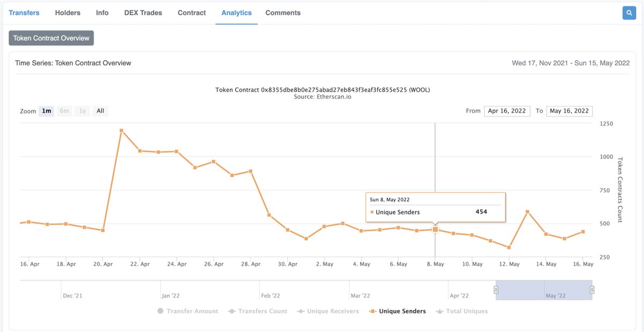Open the Comments tab
This screenshot has width=644, height=332.
pyautogui.click(x=283, y=12)
